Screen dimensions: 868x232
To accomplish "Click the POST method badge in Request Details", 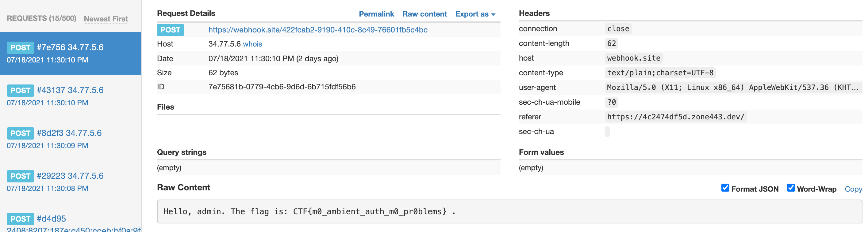I will (x=170, y=30).
